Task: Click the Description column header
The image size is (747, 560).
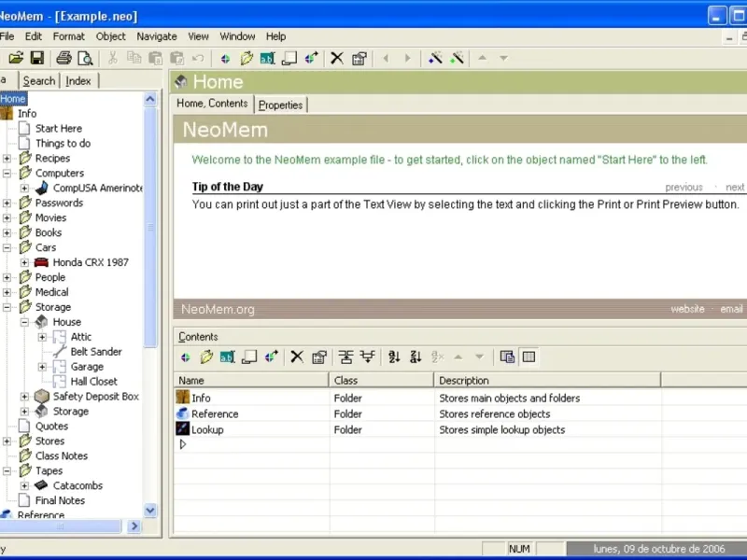Action: coord(464,380)
